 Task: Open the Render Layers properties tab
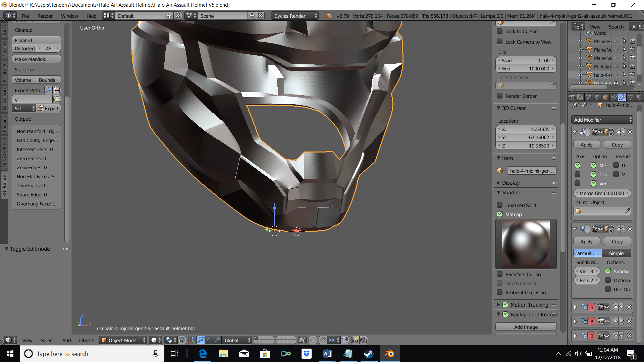point(580,97)
